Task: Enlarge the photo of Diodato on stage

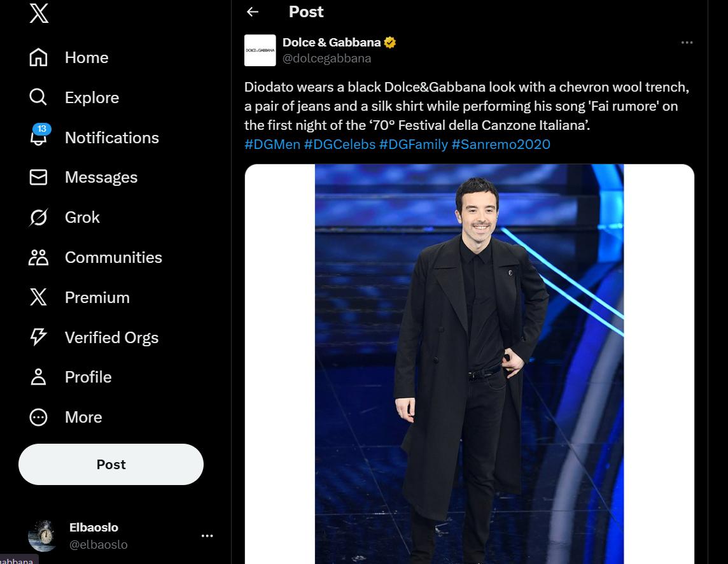Action: [469, 363]
